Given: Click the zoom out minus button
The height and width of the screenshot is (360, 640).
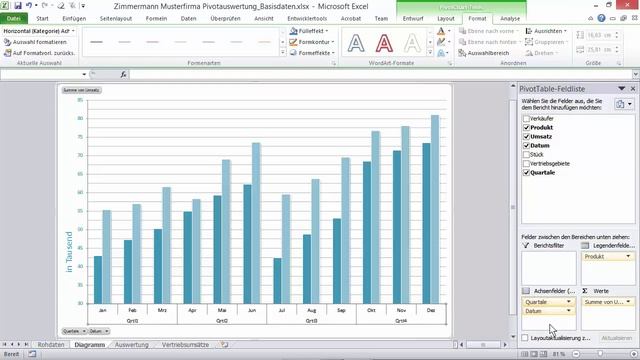Looking at the screenshot, I should point(576,354).
